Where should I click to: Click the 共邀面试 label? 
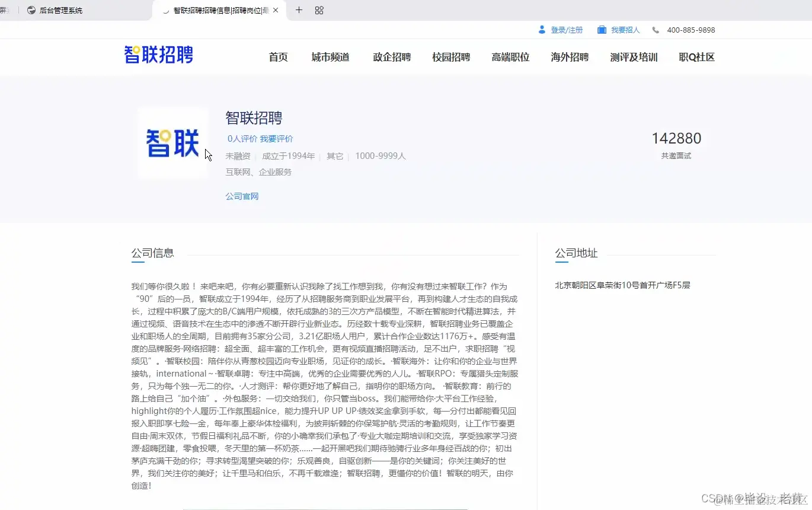tap(676, 156)
